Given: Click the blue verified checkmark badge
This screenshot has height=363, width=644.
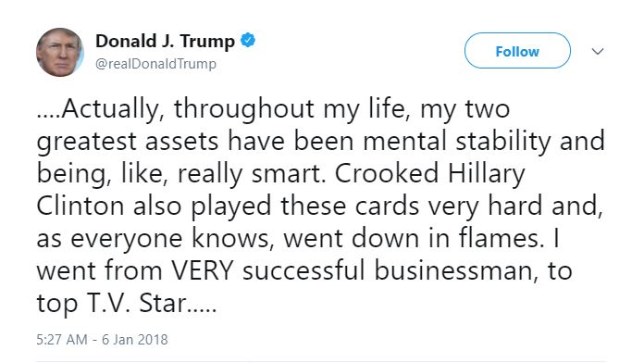Looking at the screenshot, I should point(248,41).
